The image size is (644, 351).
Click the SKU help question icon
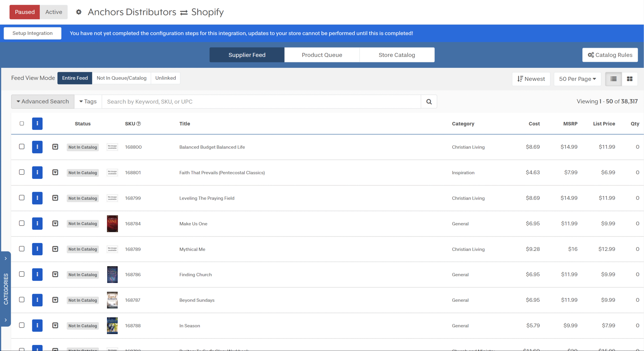pos(139,124)
